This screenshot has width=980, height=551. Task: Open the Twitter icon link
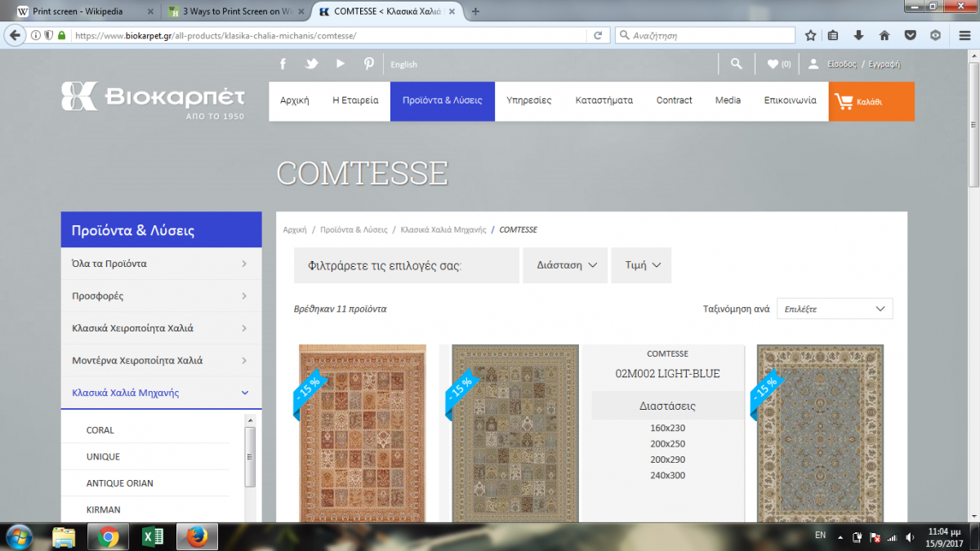pyautogui.click(x=312, y=64)
